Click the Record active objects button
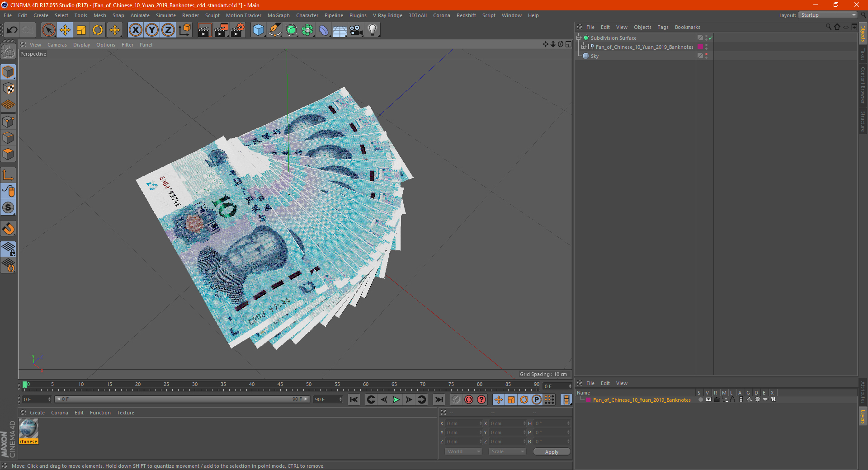The image size is (868, 470). click(x=456, y=399)
